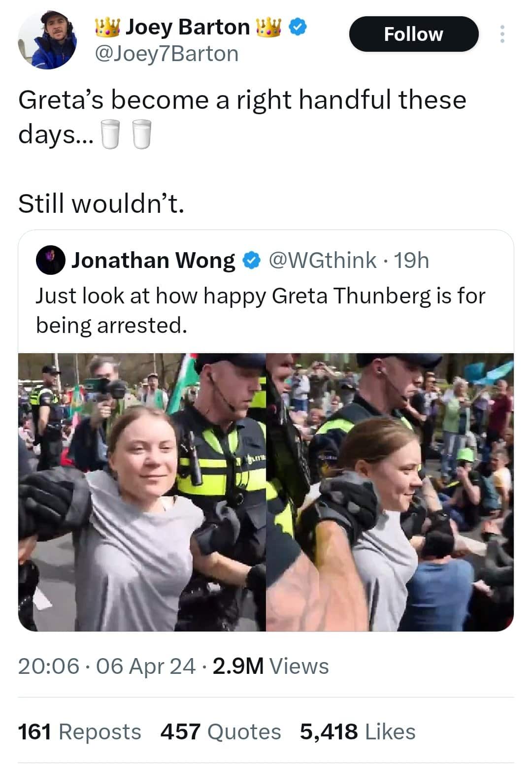Click the verified badge beside Jonathan Wong
The image size is (532, 764).
(x=252, y=261)
